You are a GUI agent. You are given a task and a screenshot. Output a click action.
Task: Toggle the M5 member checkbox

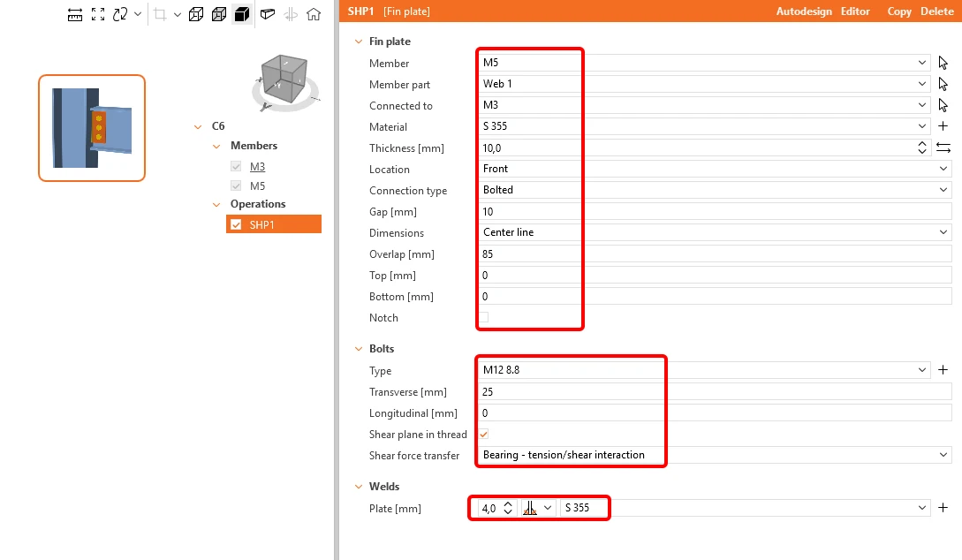236,185
